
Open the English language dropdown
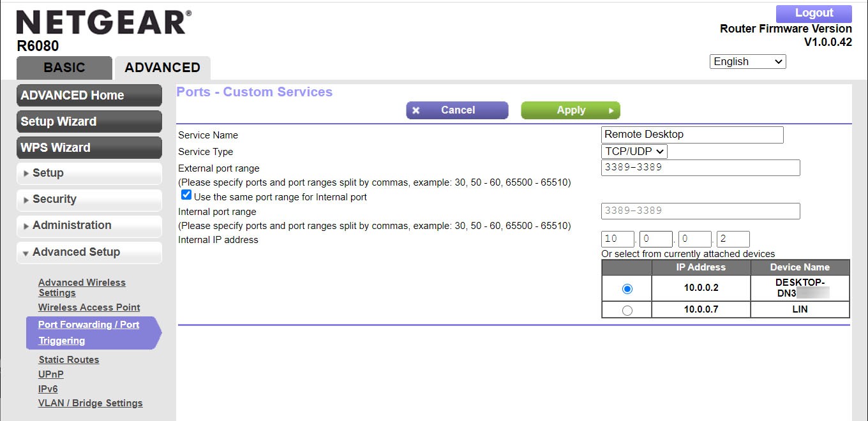tap(747, 61)
